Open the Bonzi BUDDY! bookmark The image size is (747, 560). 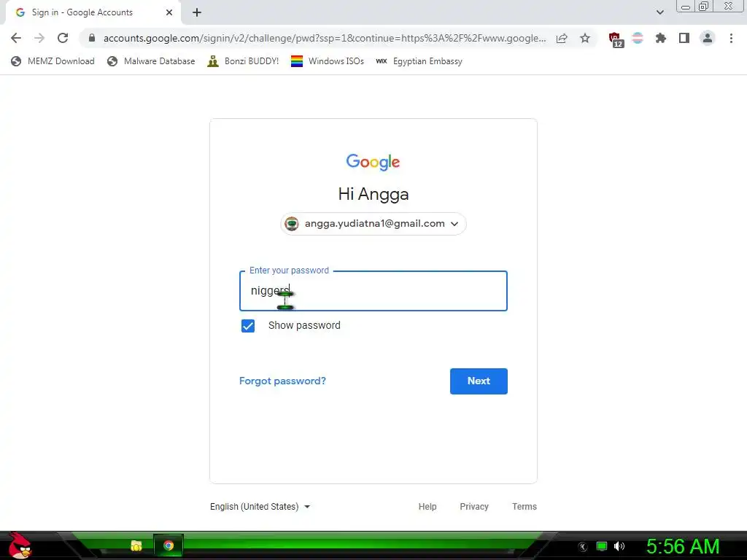[243, 61]
